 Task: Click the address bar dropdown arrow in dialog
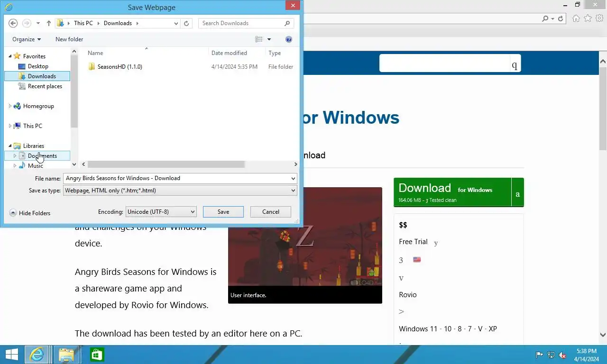[176, 23]
